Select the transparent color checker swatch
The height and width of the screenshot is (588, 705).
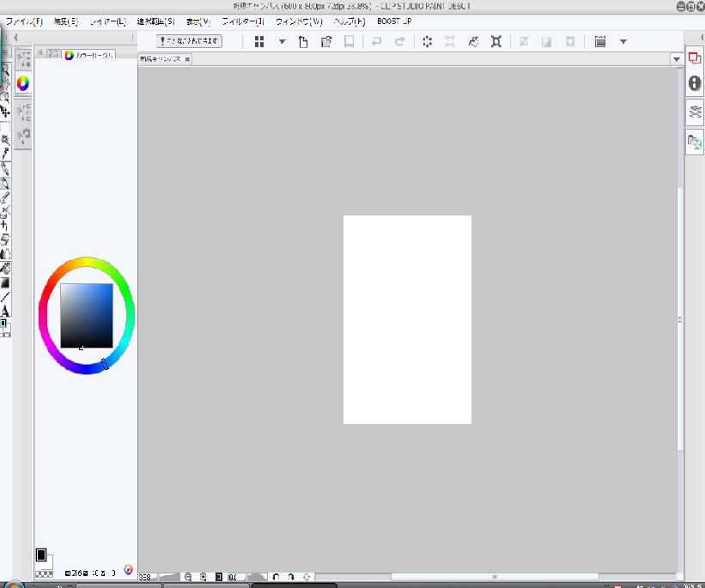pyautogui.click(x=43, y=573)
